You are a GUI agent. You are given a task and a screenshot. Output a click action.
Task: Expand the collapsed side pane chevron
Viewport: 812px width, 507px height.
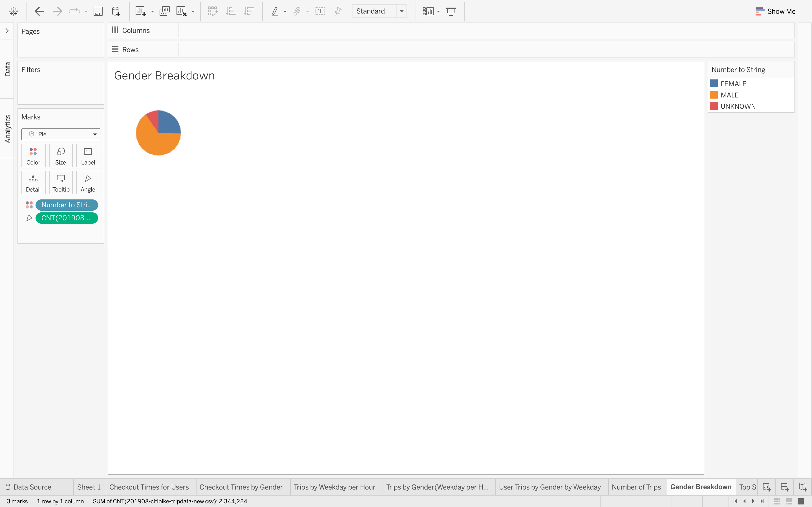(7, 31)
